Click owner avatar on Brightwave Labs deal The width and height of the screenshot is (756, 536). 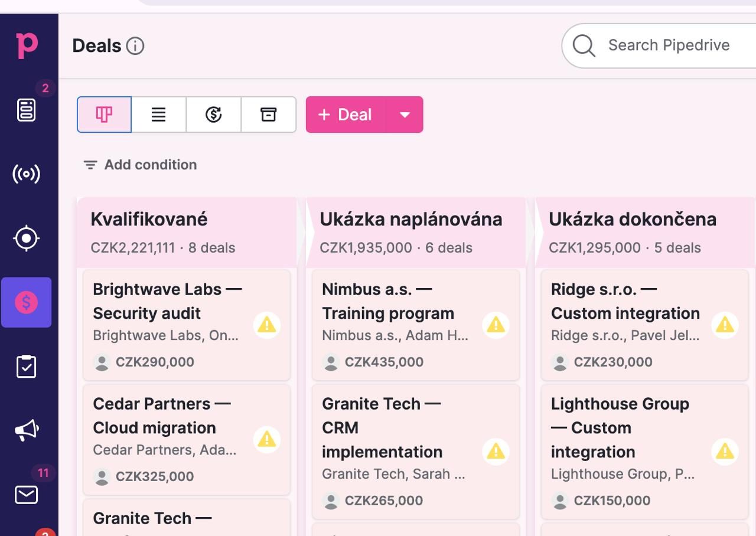click(102, 362)
